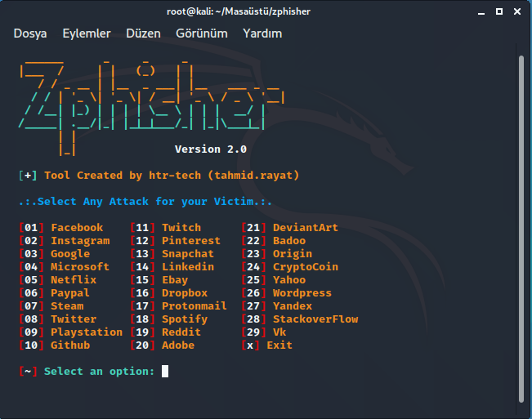Click the Vk entry
Image resolution: width=532 pixels, height=419 pixels.
(279, 332)
